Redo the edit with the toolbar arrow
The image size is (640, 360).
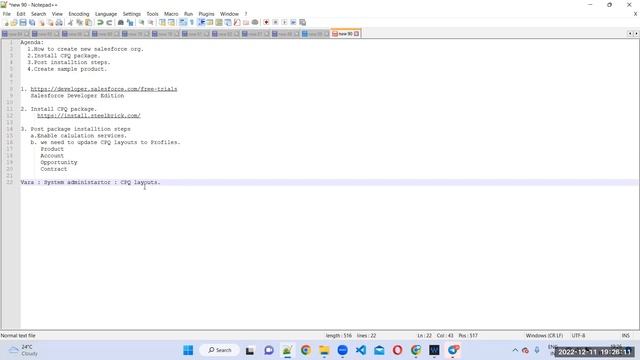[109, 22]
